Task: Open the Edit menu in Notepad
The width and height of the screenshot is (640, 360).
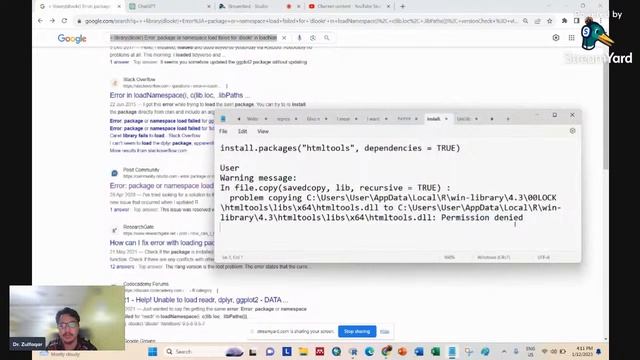Action: click(242, 131)
